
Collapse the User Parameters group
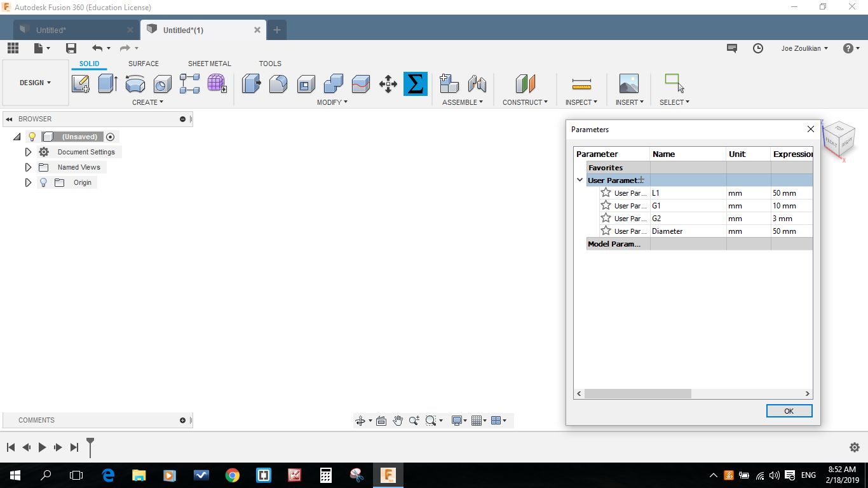point(580,180)
